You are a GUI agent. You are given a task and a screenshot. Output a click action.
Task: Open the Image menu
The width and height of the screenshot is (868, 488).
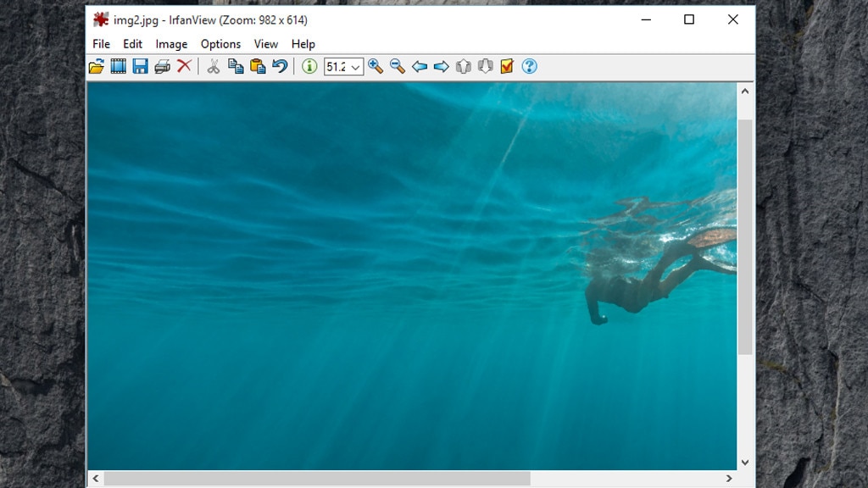click(x=171, y=44)
